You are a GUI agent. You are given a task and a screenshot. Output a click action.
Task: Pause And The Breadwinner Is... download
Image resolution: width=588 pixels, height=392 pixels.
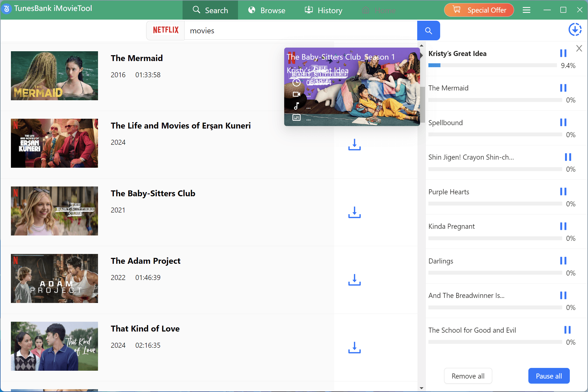click(563, 295)
